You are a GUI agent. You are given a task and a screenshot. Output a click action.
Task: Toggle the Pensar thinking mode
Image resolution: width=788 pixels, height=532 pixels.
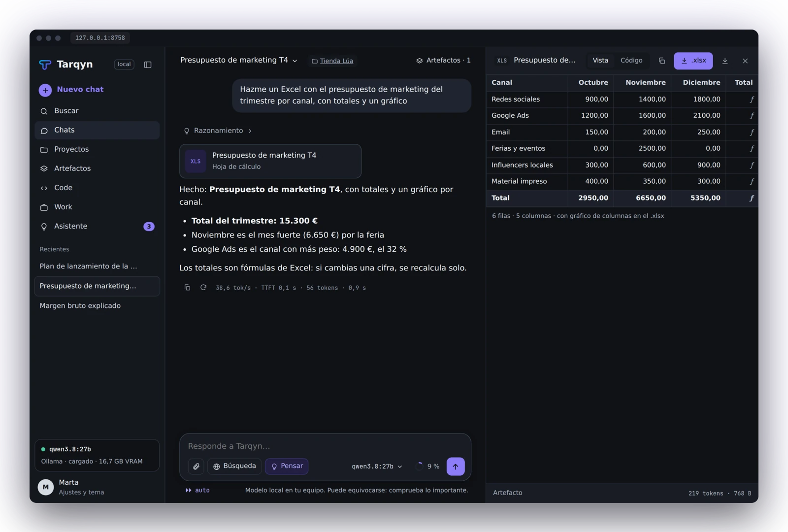pos(287,466)
